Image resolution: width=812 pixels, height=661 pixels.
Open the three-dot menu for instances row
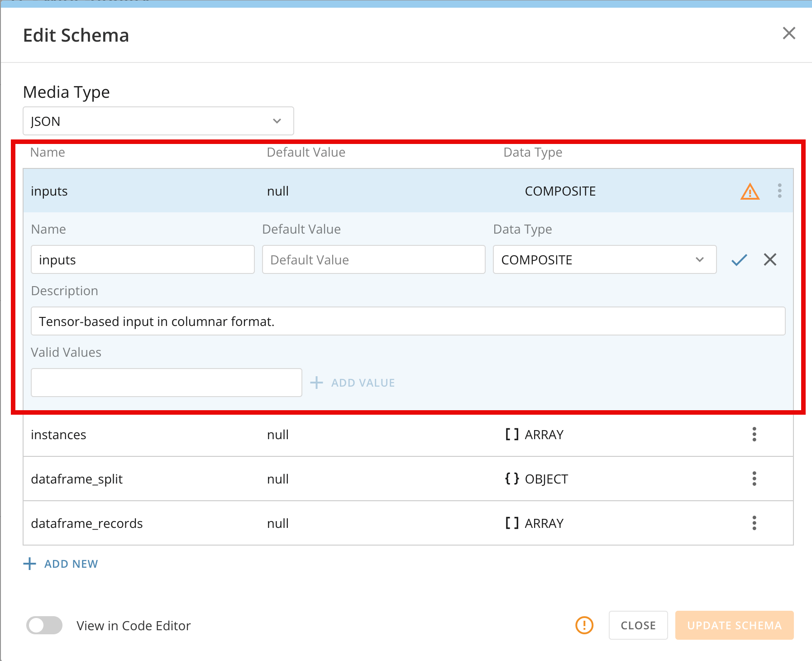click(754, 434)
